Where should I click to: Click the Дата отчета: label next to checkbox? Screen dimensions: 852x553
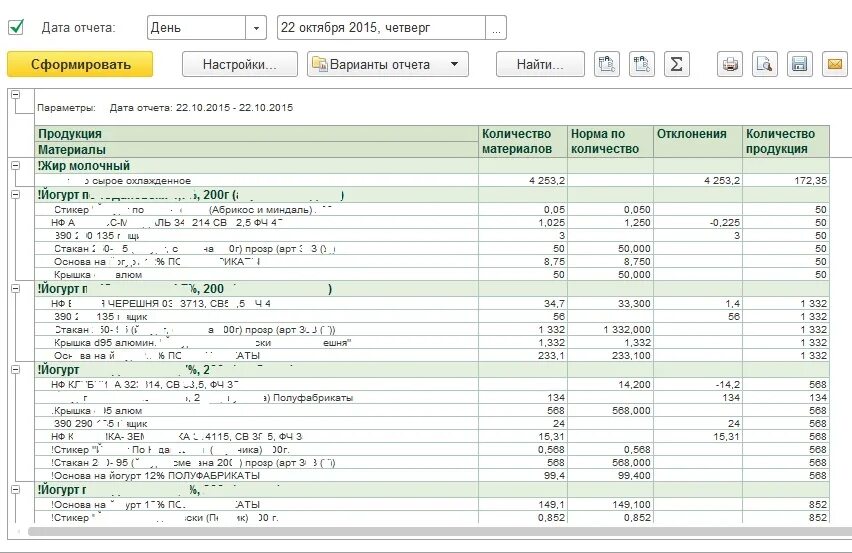click(78, 28)
